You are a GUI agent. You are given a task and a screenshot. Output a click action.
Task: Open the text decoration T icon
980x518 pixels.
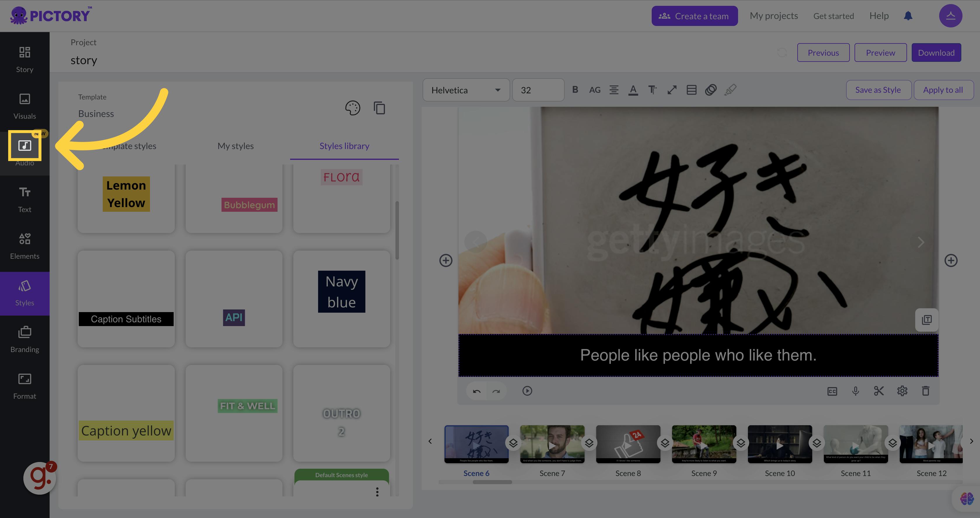pos(653,90)
